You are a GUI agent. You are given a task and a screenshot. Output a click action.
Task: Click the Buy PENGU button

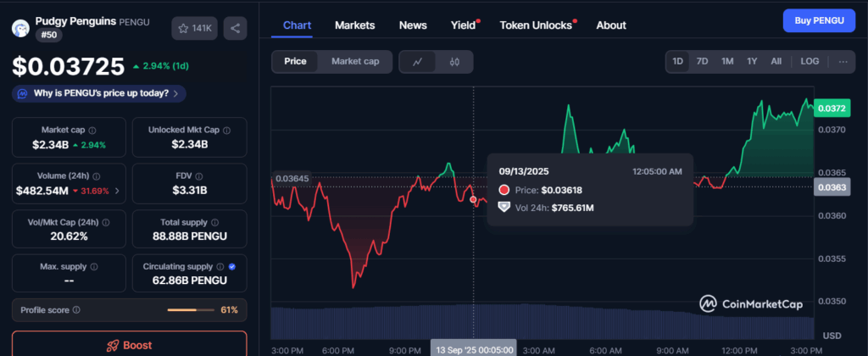click(x=819, y=21)
